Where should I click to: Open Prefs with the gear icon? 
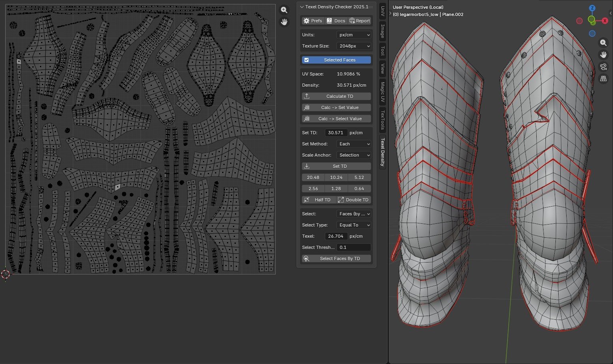click(x=312, y=21)
